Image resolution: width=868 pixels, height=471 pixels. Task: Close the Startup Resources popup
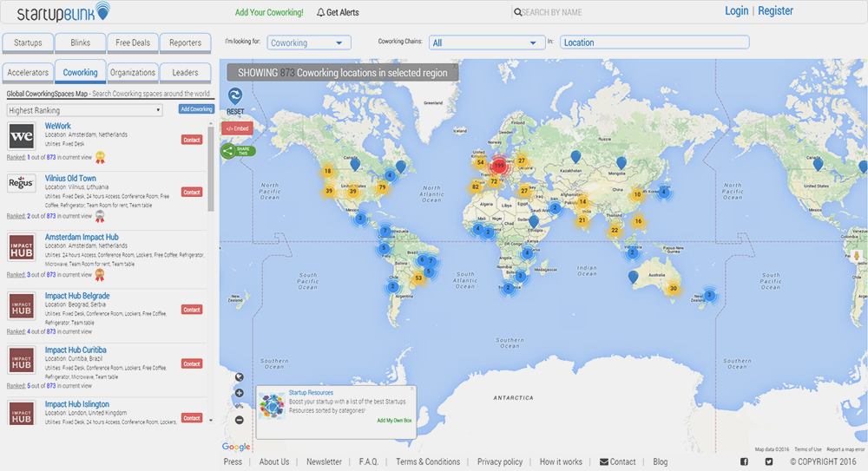(x=411, y=389)
